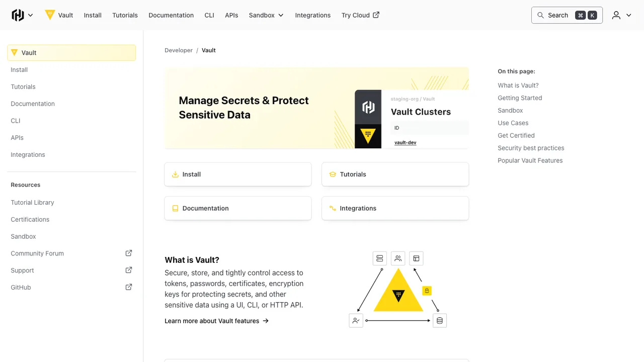Click the Tutorials card button

click(x=395, y=174)
